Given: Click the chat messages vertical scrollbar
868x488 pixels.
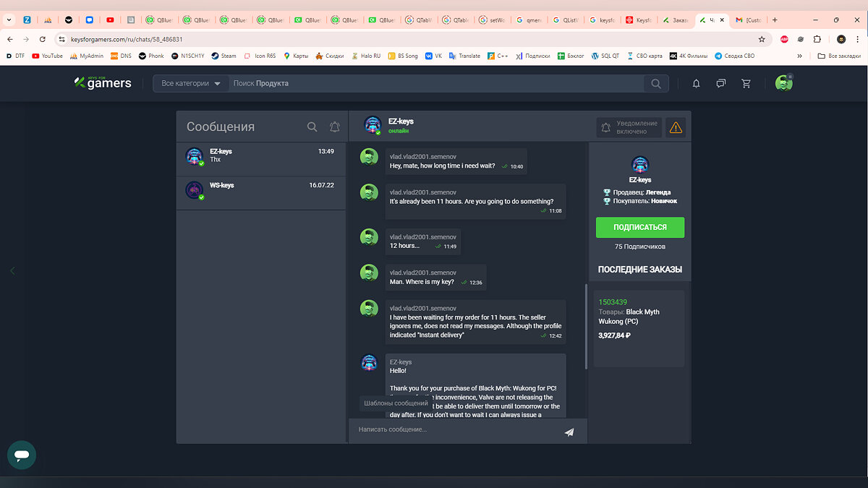Looking at the screenshot, I should pos(586,325).
